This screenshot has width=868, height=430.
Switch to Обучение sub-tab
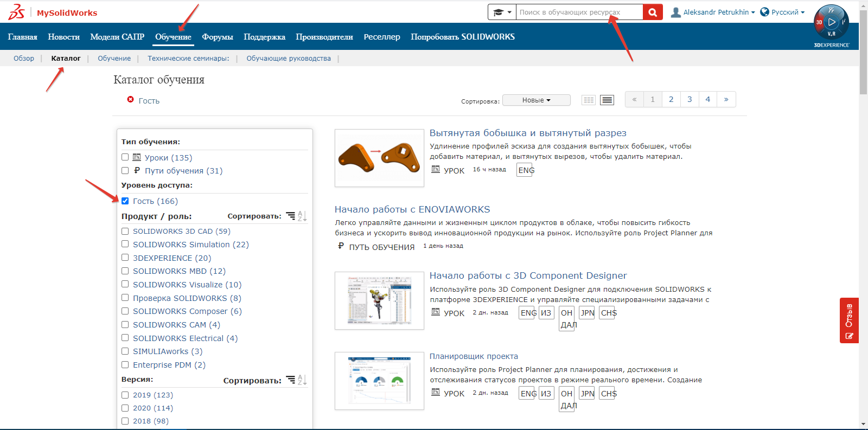[x=114, y=59]
